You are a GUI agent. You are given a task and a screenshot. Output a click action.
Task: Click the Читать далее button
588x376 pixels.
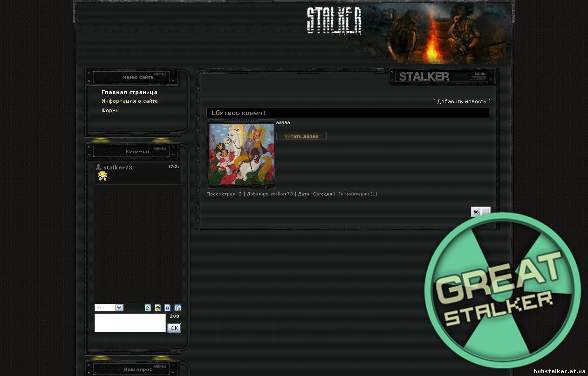pos(301,136)
